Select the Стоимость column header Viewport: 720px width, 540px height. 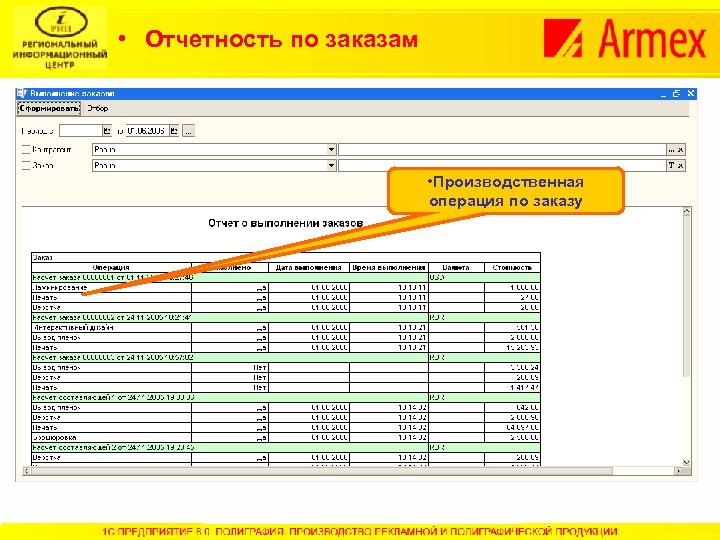(512, 267)
